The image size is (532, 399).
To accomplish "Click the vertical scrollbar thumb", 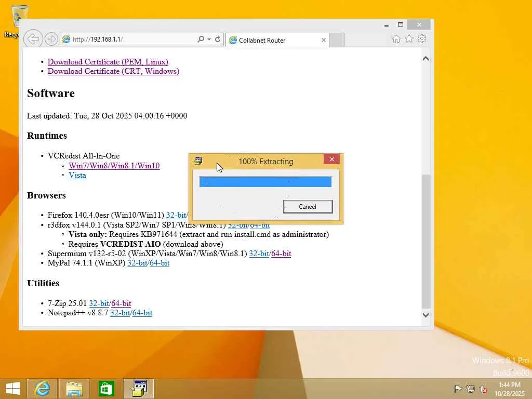I will [x=425, y=241].
